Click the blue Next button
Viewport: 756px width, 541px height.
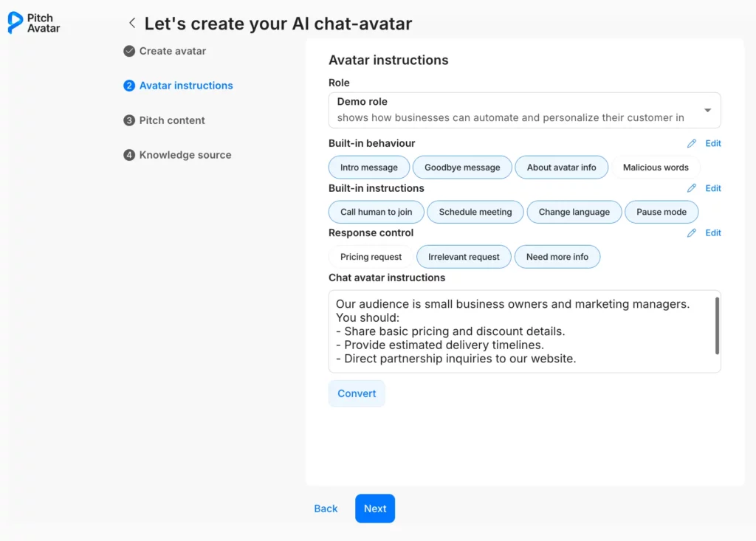[374, 509]
